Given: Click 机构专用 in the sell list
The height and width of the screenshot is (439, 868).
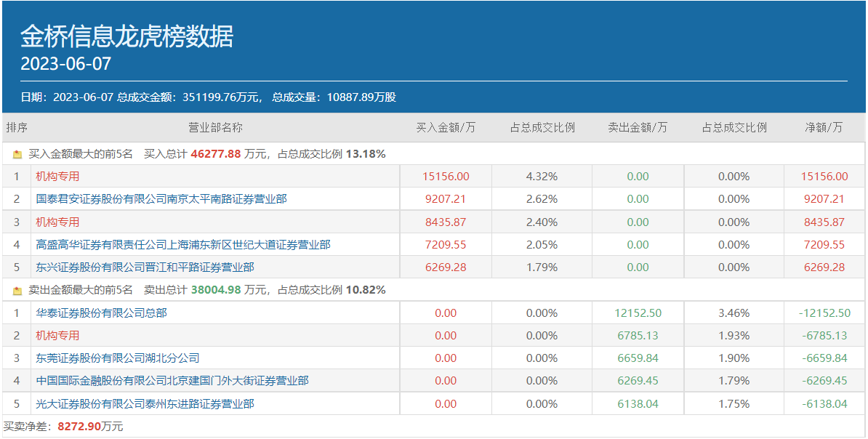Looking at the screenshot, I should [57, 336].
